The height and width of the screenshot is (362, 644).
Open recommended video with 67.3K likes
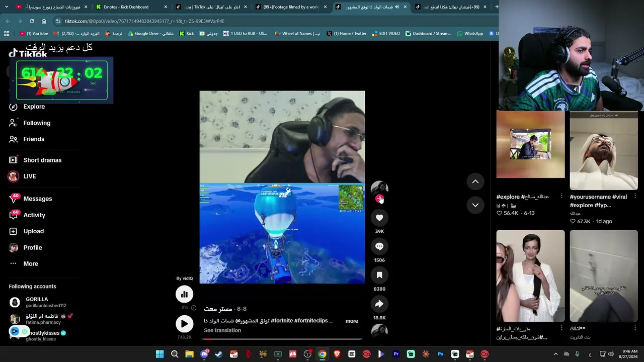coord(604,150)
